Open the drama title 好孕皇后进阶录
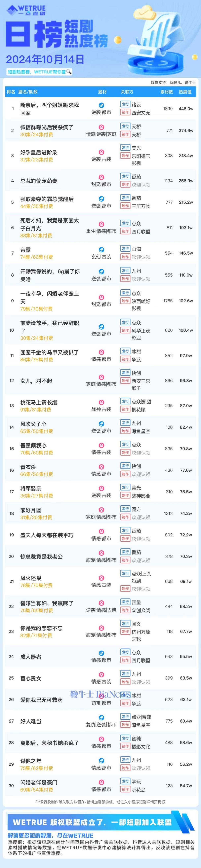This screenshot has width=201, height=868. [x=39, y=152]
